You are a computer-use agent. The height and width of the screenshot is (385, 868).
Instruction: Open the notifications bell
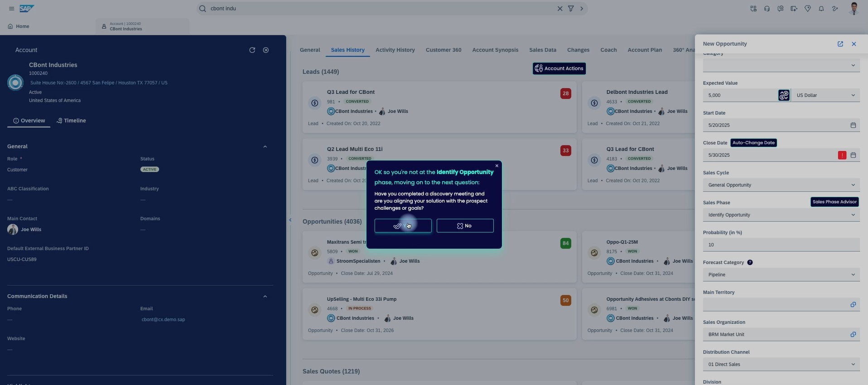click(821, 9)
